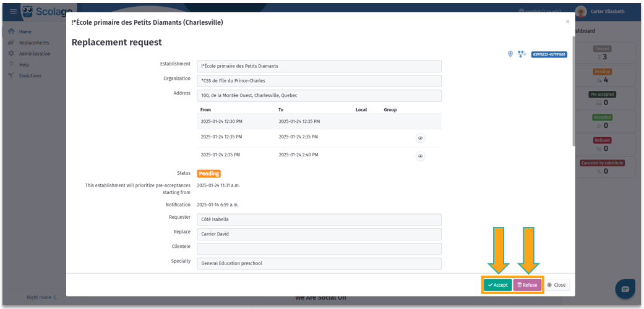
Task: Click the Organization field
Action: click(x=319, y=81)
